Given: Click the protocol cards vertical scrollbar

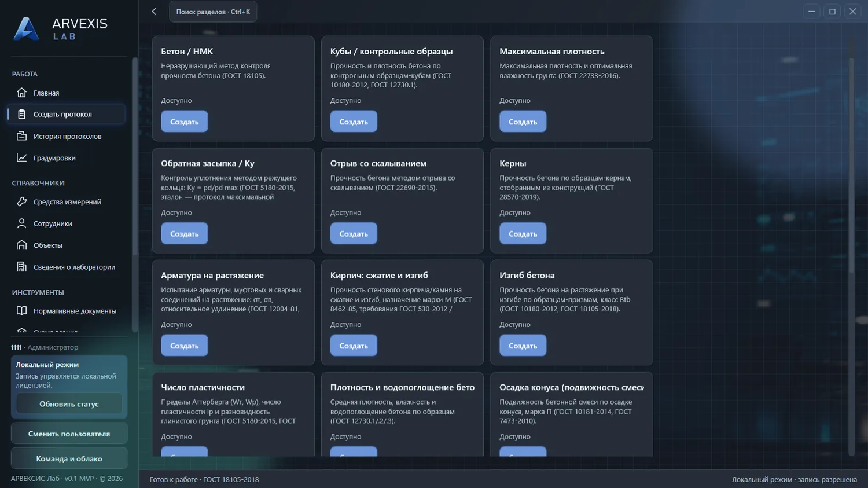Looking at the screenshot, I should coord(851,165).
